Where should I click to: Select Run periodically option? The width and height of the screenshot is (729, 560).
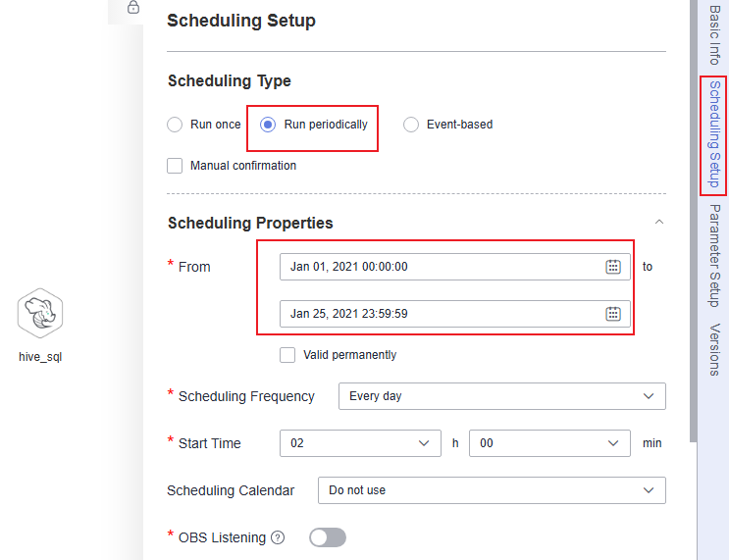click(x=268, y=125)
